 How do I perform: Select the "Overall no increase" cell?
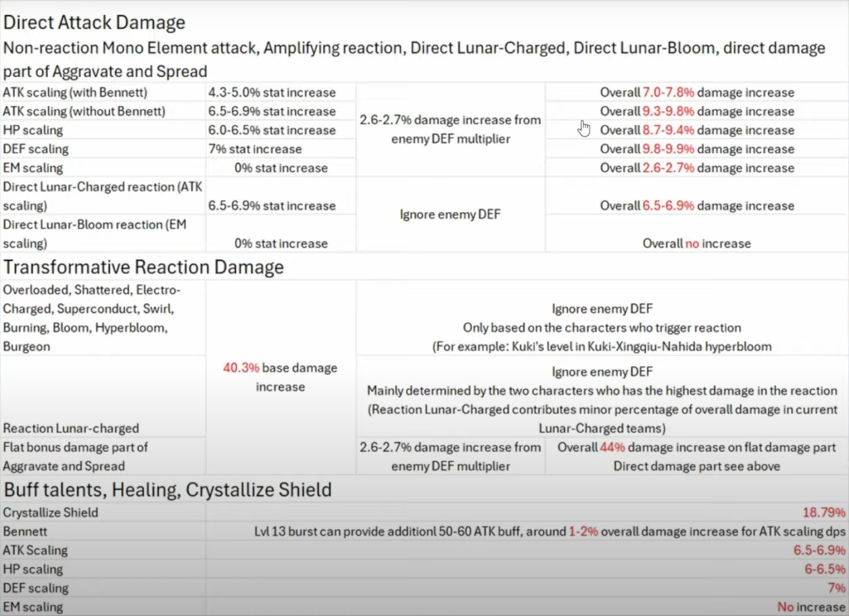coord(697,234)
